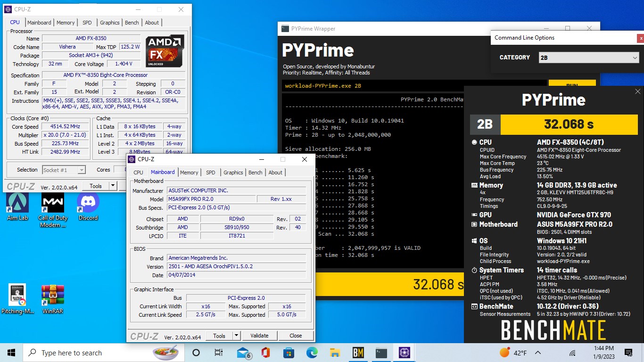Open Microsoft Store in taskbar
This screenshot has height=362, width=644.
(289, 353)
